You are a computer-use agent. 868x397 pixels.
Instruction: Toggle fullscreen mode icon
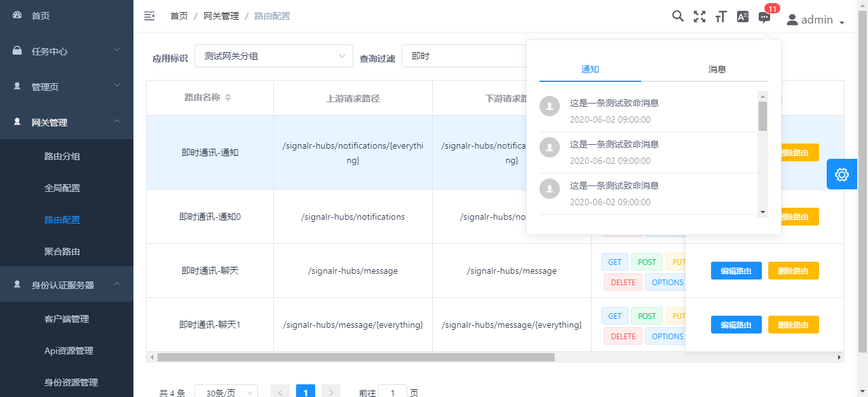700,17
